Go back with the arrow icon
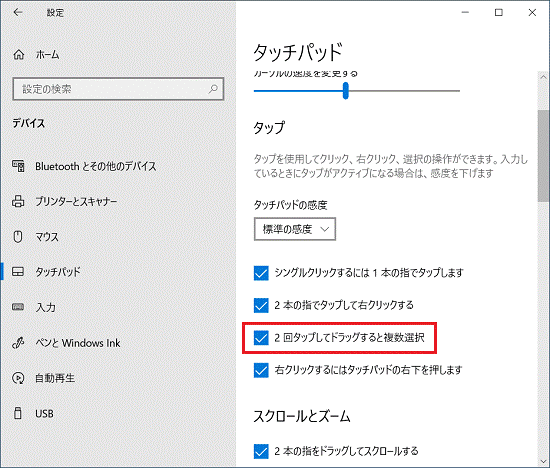Screen dimensions: 550x468 pyautogui.click(x=18, y=12)
